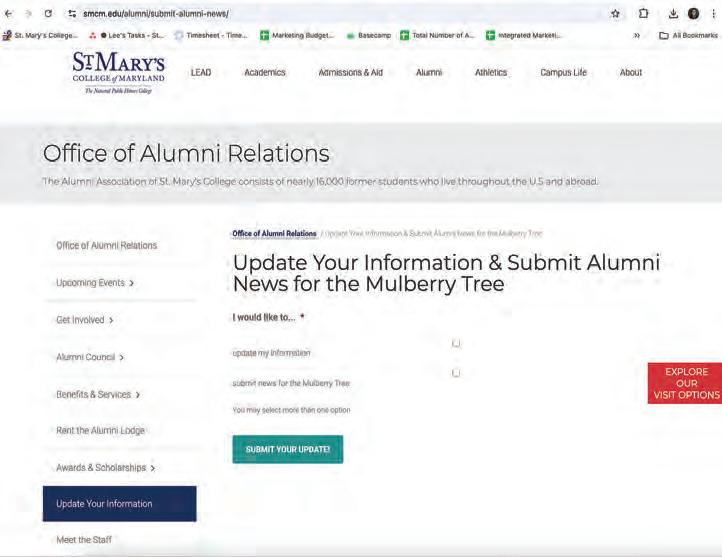Open the Athletics navigation menu
The height and width of the screenshot is (557, 722).
point(491,73)
